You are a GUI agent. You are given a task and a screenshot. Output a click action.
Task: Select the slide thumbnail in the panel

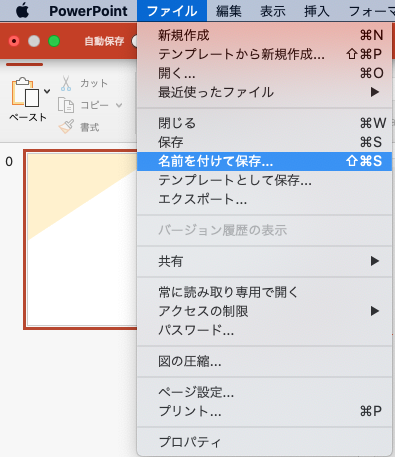click(x=80, y=239)
